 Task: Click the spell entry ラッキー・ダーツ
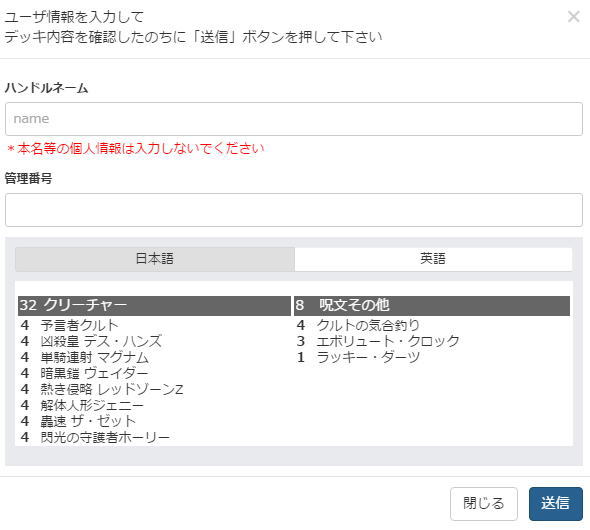click(368, 357)
